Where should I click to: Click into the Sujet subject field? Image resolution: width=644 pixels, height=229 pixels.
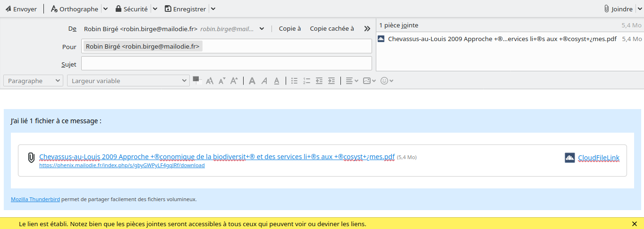point(227,63)
